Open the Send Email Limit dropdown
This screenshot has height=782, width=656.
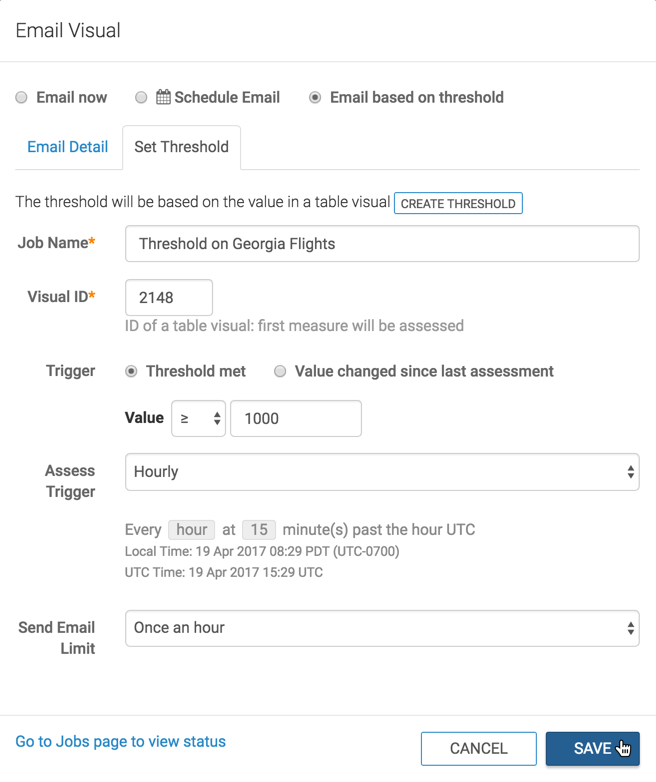tap(381, 628)
